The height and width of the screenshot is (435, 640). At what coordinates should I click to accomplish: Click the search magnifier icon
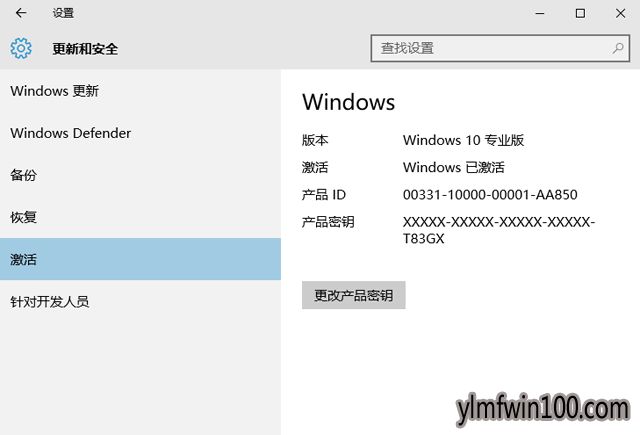click(618, 49)
